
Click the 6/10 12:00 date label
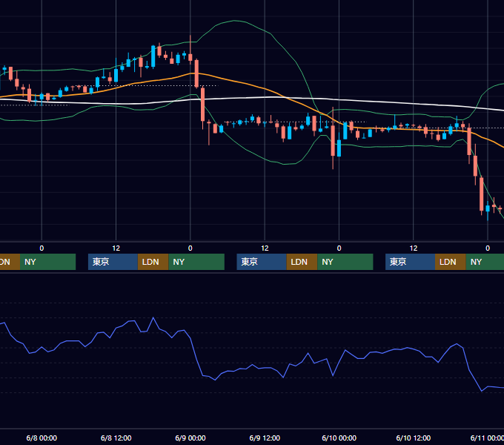[414, 438]
